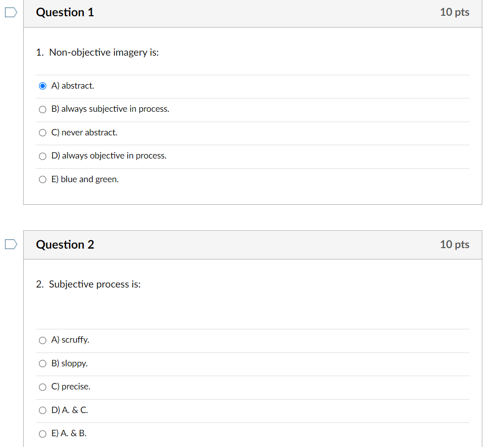
Task: Choose "E) A. & B." option
Action: click(42, 434)
